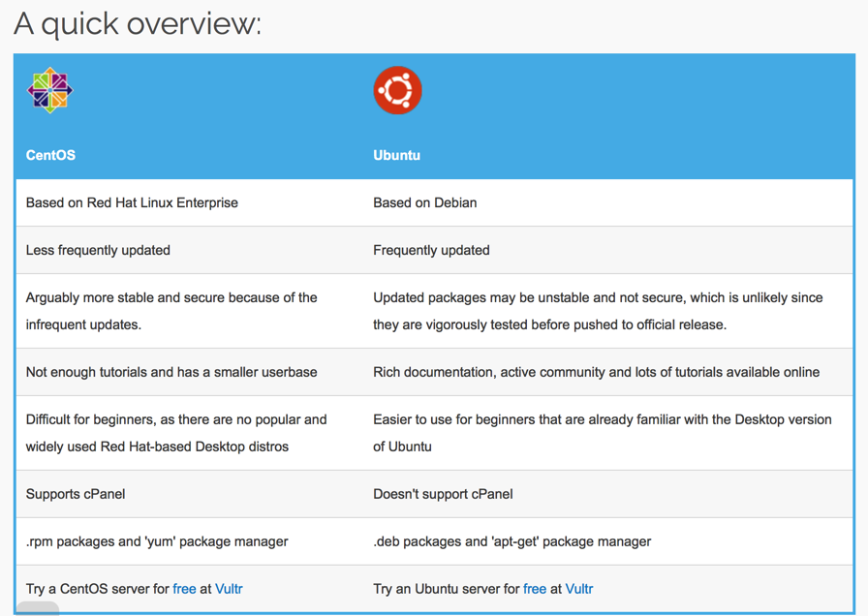Click the 'A quick overview:' heading
Screen dimensions: 868x616
point(138,24)
